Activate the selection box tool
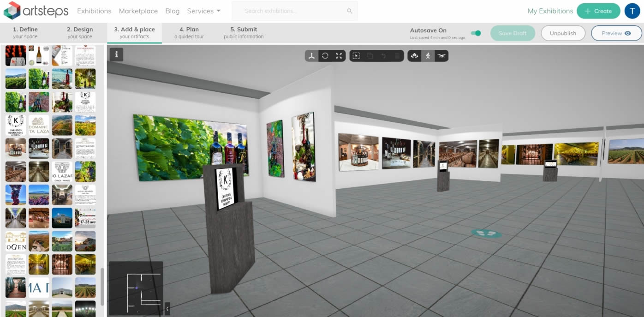Screen dimensions: 644x317 pos(356,56)
